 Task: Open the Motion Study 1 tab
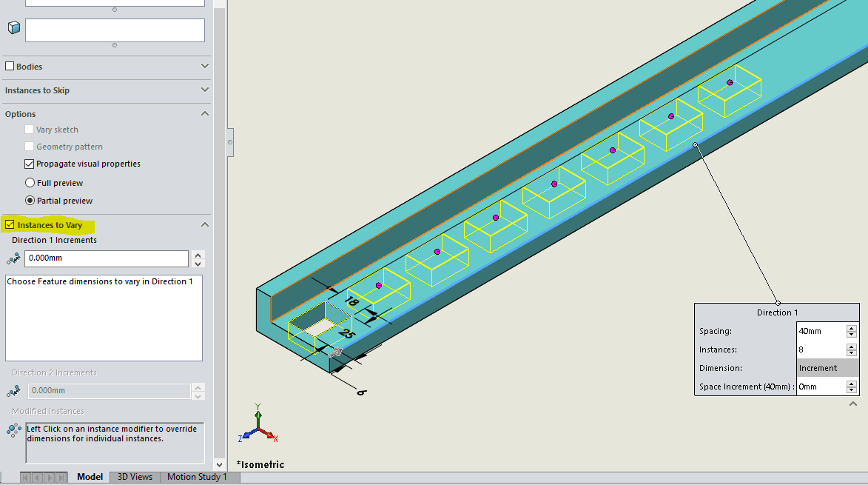[x=197, y=477]
